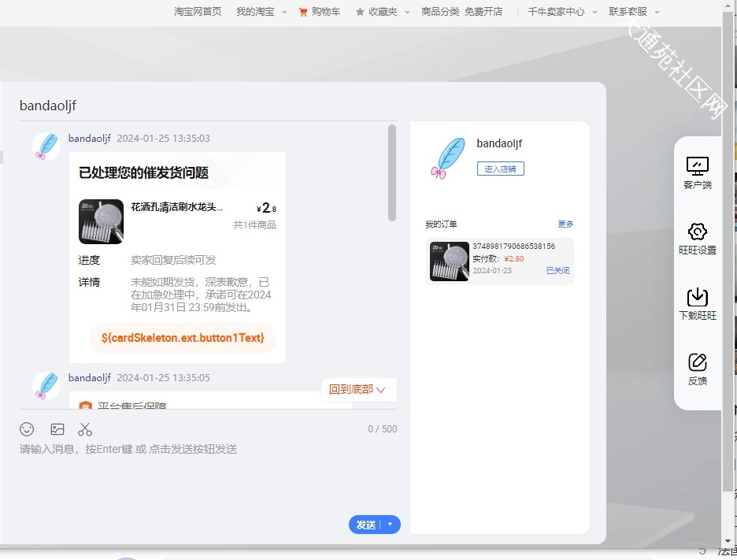The height and width of the screenshot is (560, 737).
Task: Click the shop name bandaoljf in side panel
Action: tap(499, 143)
